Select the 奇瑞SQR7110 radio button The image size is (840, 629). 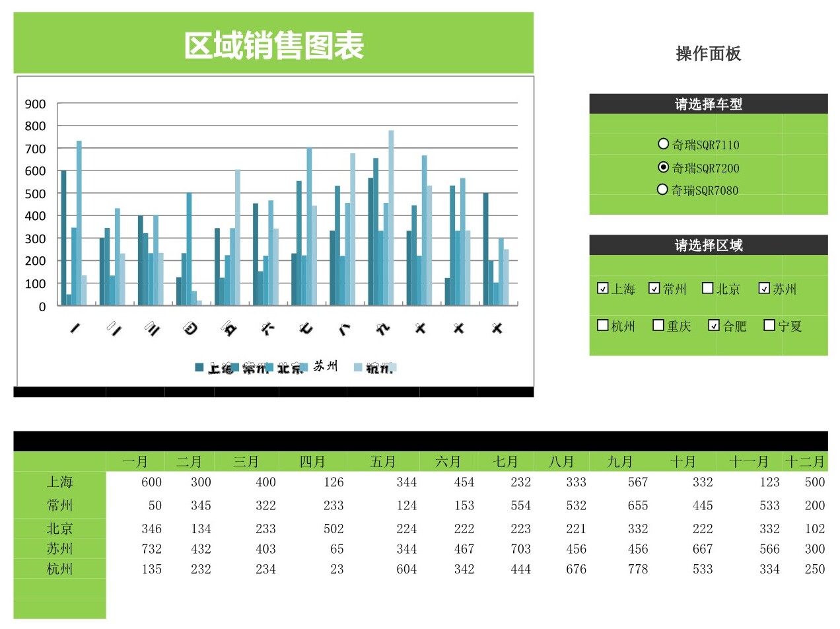tap(663, 144)
